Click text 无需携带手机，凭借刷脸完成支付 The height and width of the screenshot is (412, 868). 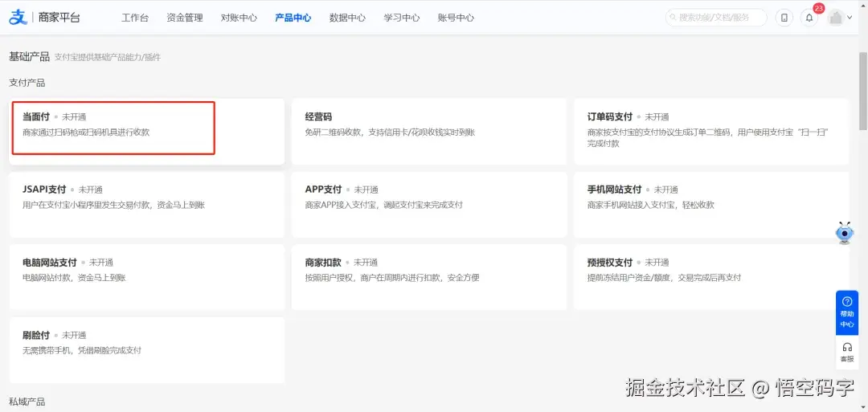(82, 351)
